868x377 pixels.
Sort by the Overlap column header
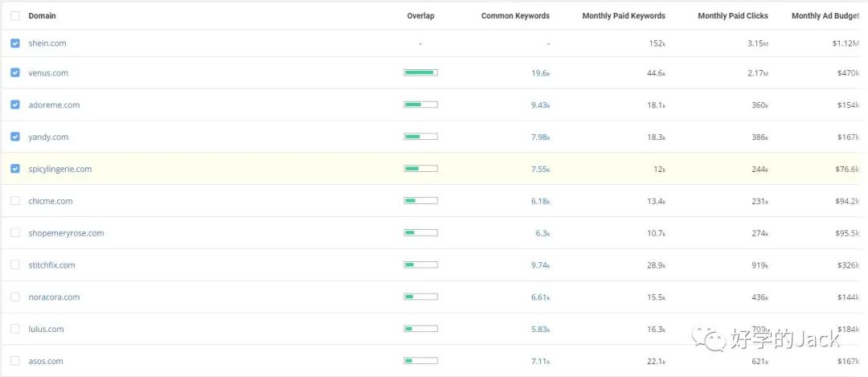(420, 16)
